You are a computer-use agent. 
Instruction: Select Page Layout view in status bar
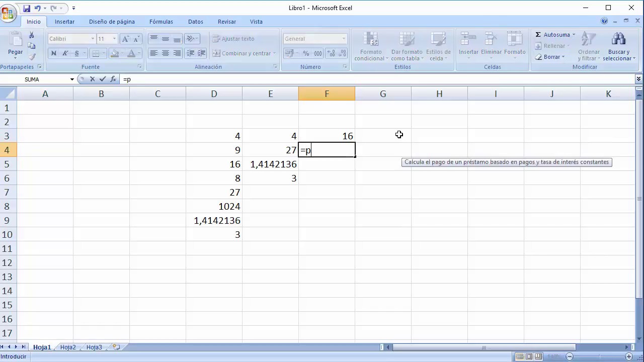click(x=529, y=356)
